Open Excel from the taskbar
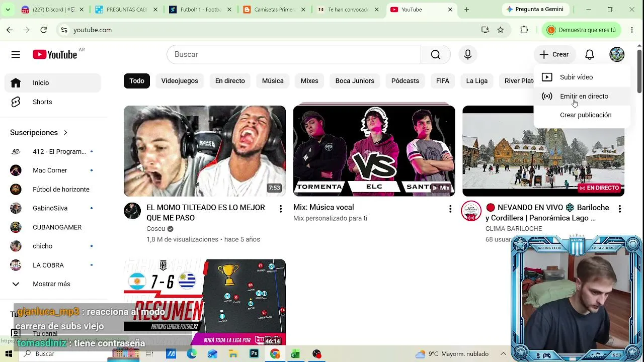644x362 pixels. [x=295, y=354]
